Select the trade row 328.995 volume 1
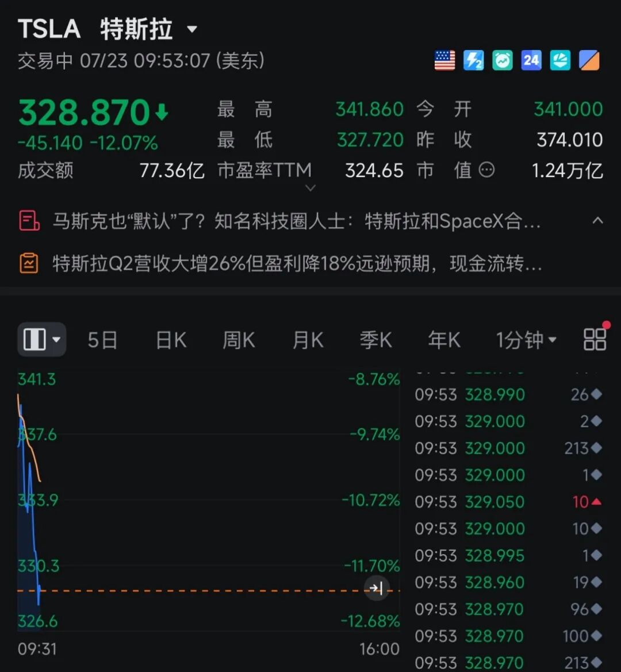The image size is (621, 672). tap(508, 555)
